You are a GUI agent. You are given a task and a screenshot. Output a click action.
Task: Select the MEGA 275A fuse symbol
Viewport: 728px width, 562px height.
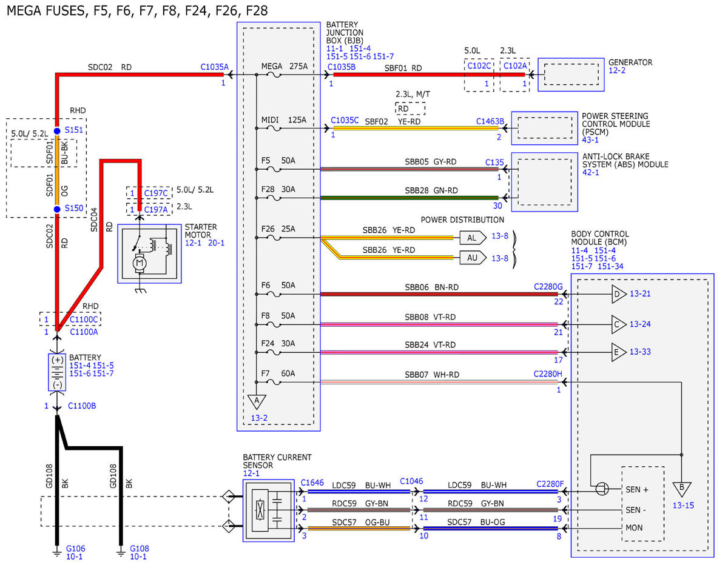point(274,75)
